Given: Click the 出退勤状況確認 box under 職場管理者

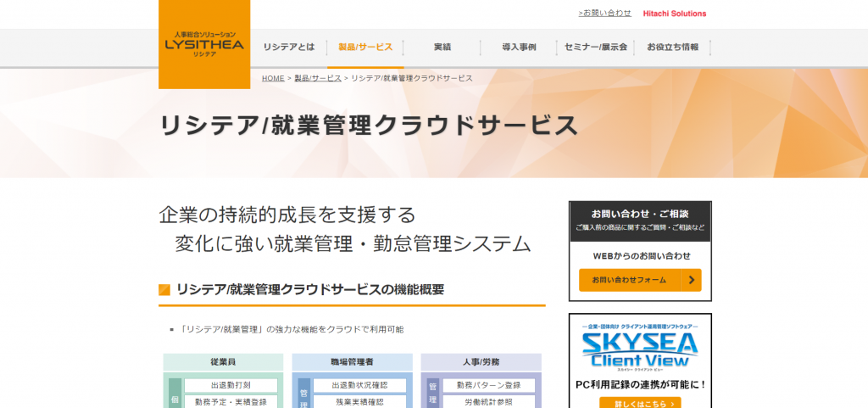Looking at the screenshot, I should (x=359, y=386).
